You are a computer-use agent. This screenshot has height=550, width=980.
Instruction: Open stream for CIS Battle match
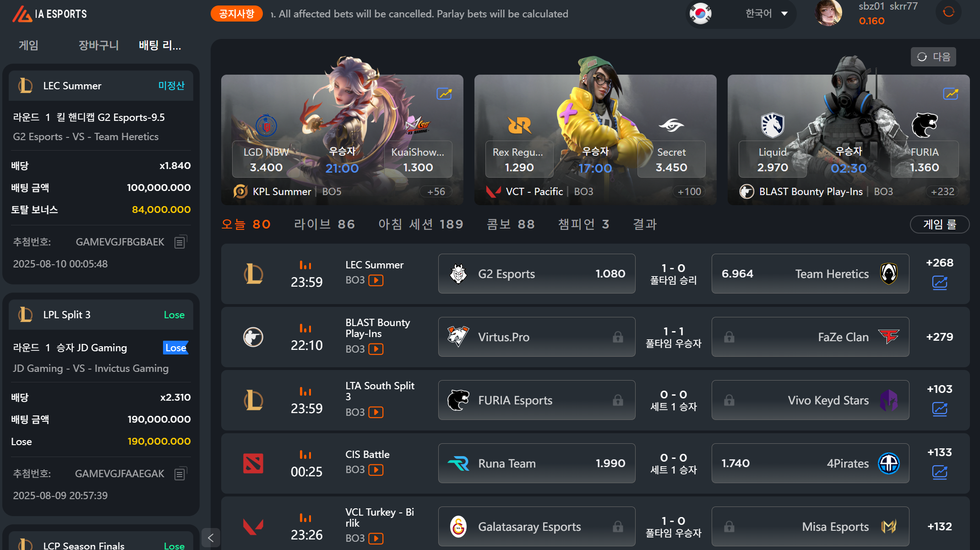376,470
